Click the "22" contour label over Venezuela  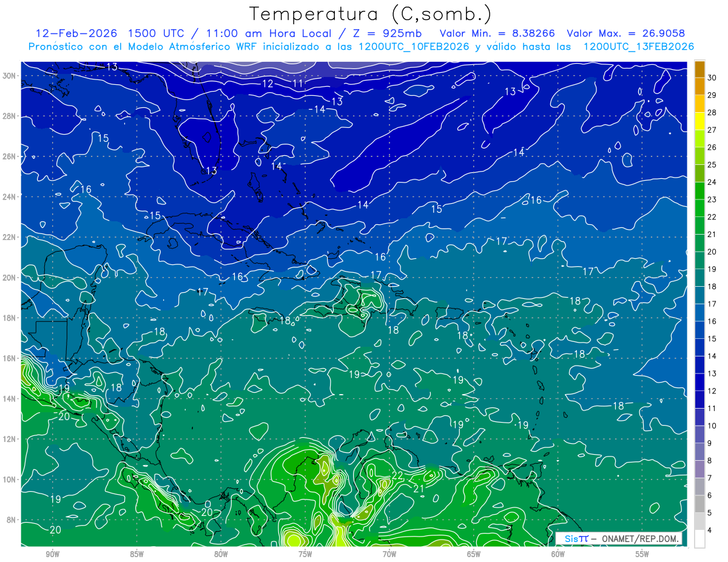coord(397,475)
